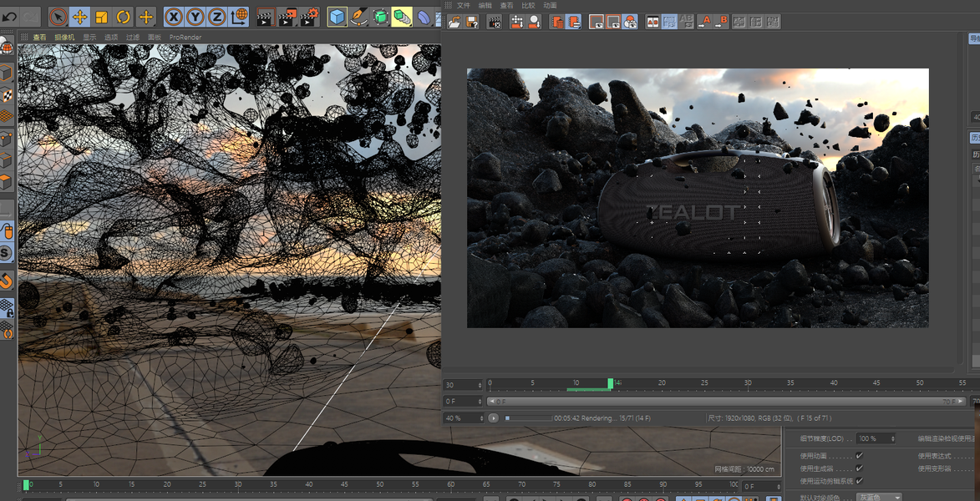Select the Spline Pen tool
980x501 pixels.
tap(358, 17)
